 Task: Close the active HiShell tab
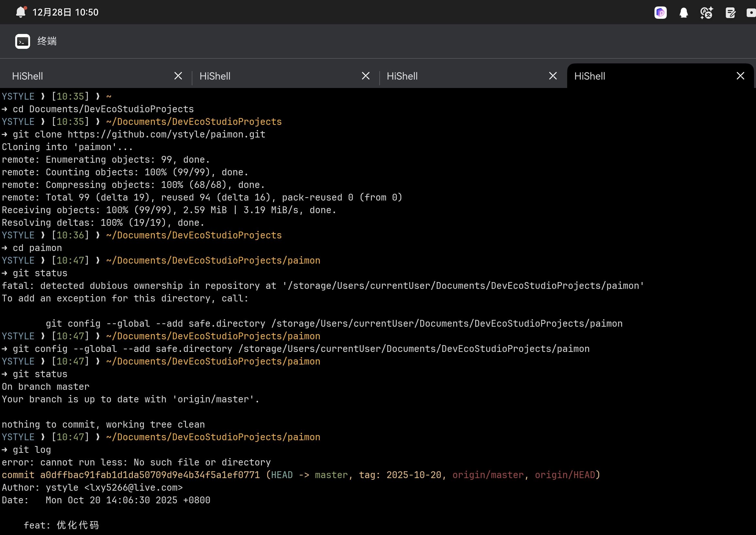740,76
